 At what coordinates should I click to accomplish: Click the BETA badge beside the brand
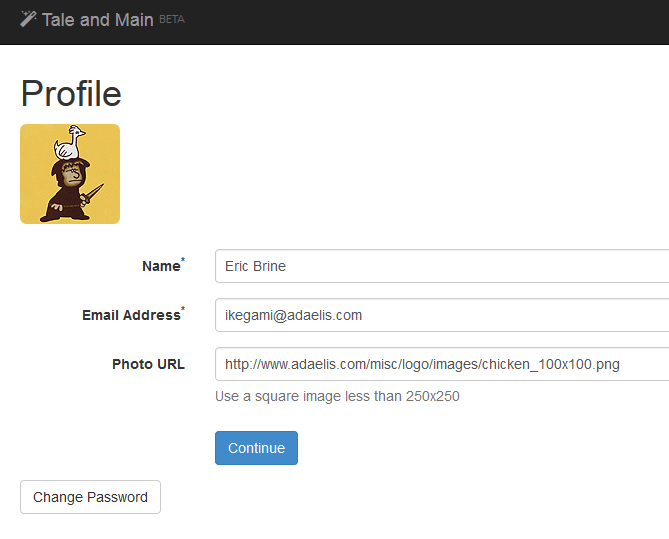click(x=172, y=19)
